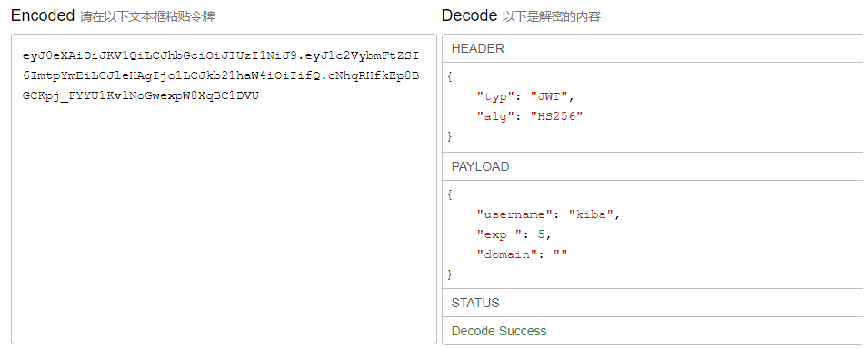Click the token's signature line ending in DVU

[x=141, y=95]
